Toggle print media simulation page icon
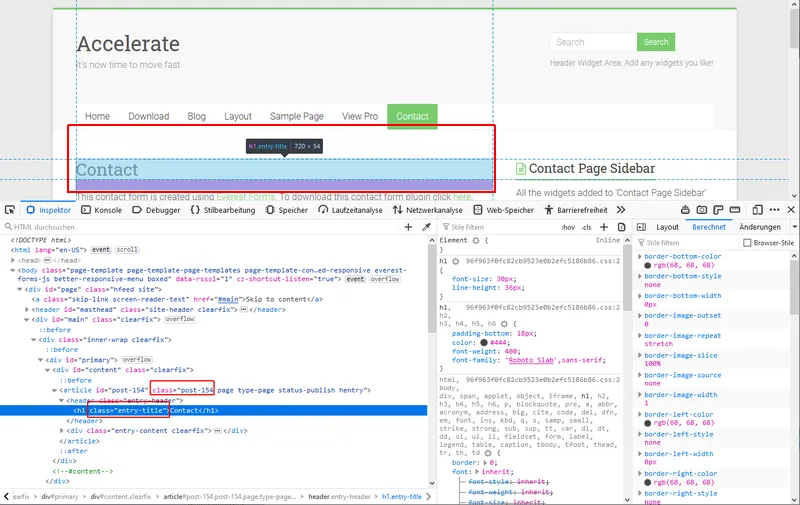 (621, 227)
